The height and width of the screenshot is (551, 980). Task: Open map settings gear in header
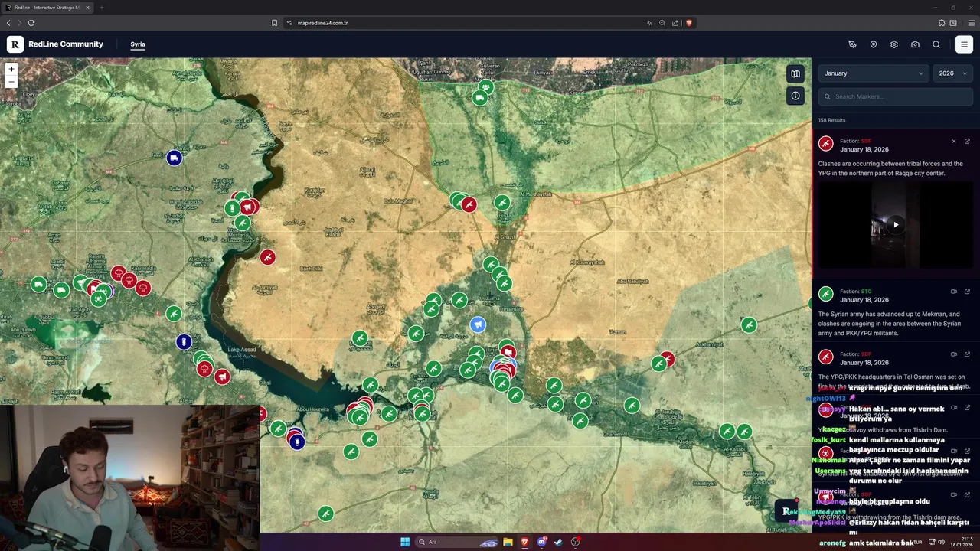[x=894, y=44]
